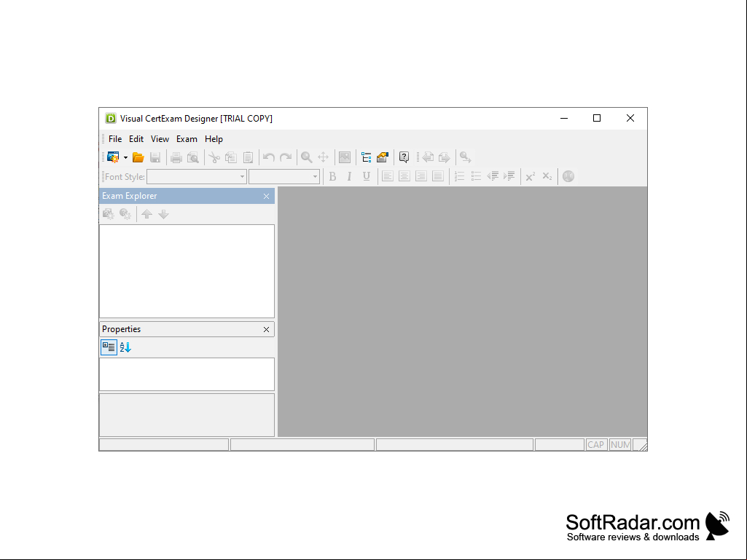Click the Copy icon
The image size is (747, 560).
point(231,157)
